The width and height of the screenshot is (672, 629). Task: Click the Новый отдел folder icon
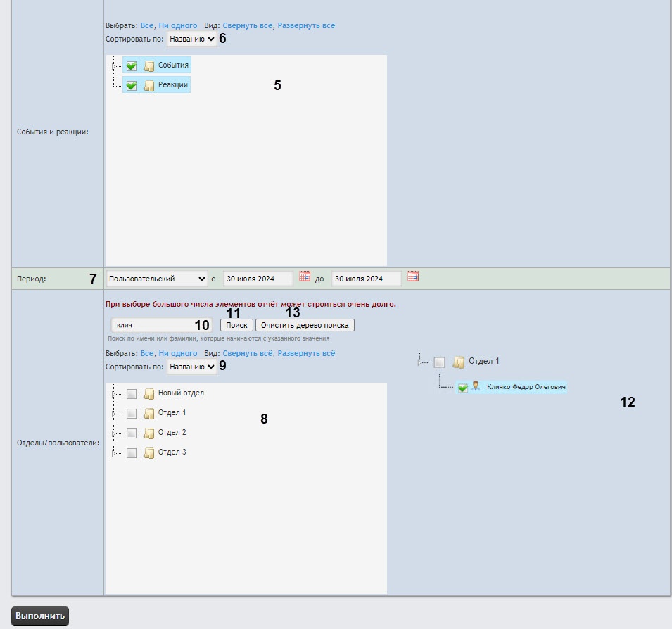click(149, 393)
